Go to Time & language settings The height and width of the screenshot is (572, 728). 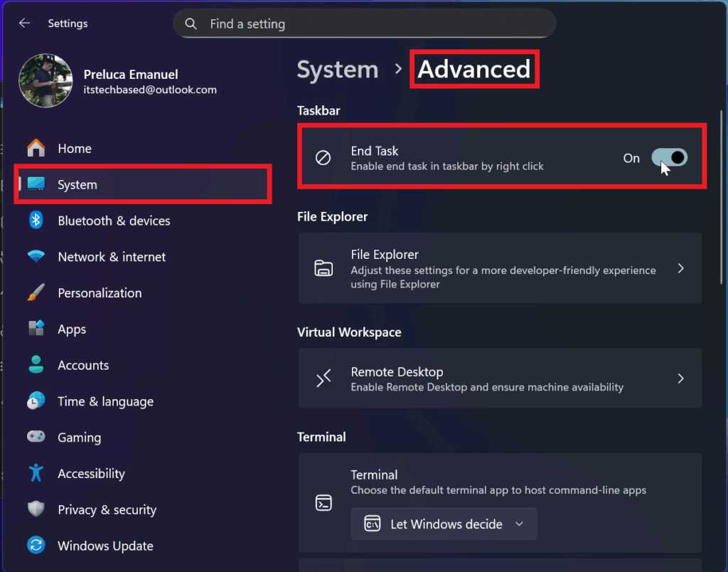click(105, 401)
